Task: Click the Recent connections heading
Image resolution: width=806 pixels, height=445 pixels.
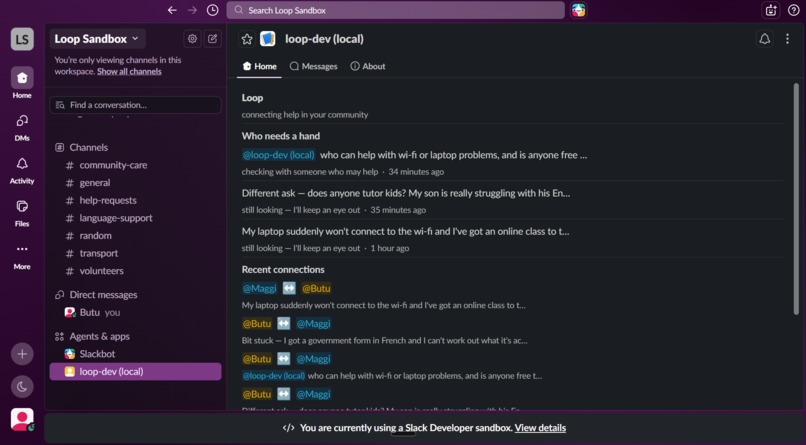Action: [283, 270]
